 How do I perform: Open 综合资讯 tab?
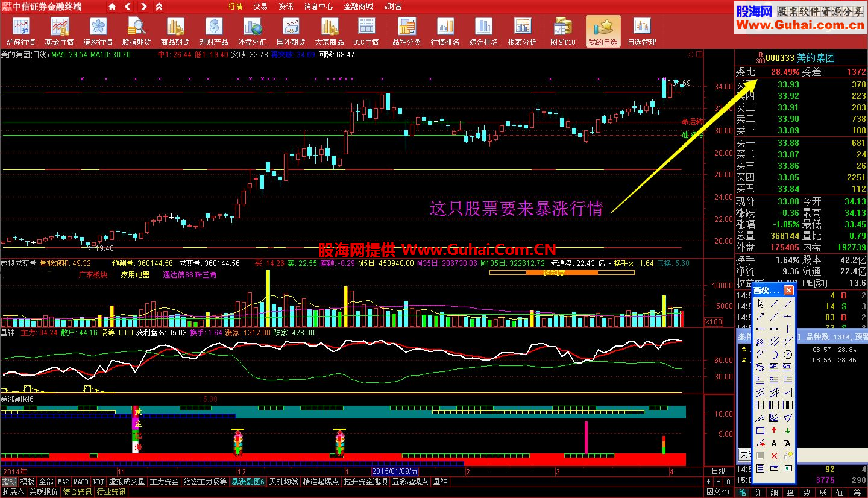77,492
